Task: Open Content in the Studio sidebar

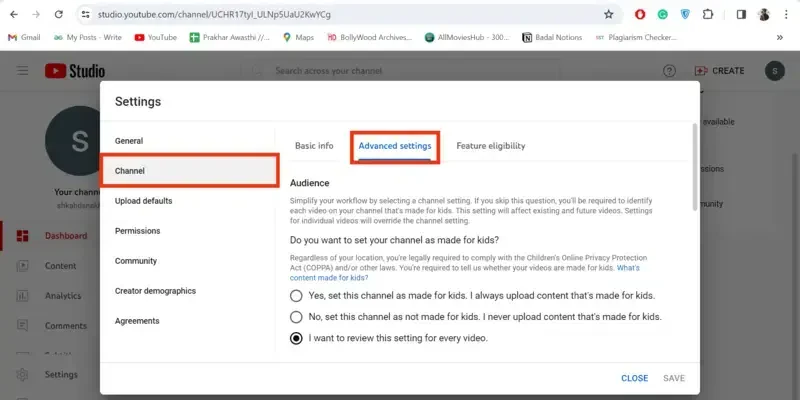Action: pos(51,266)
